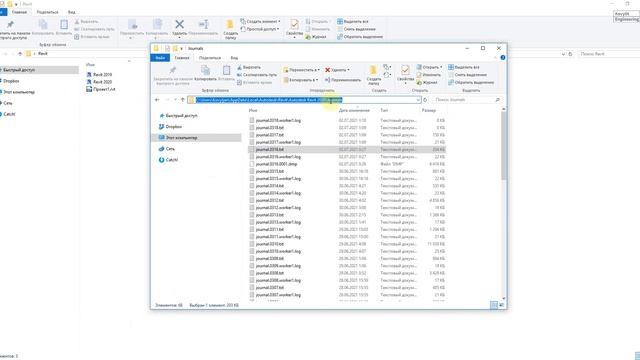This screenshot has height=360, width=640.
Task: Click Снять выделение in Journals ribbon
Action: [467, 75]
